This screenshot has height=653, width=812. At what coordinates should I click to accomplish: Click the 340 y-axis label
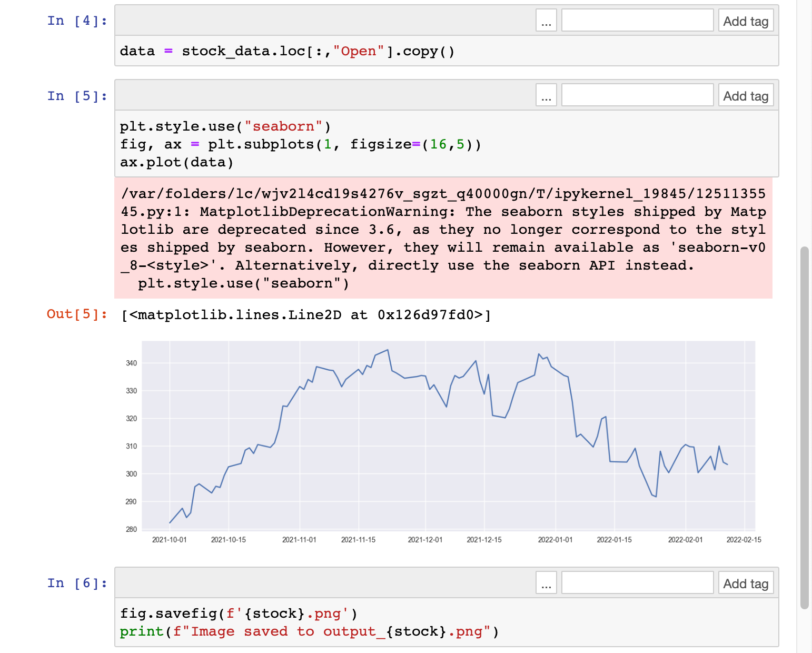tap(131, 363)
